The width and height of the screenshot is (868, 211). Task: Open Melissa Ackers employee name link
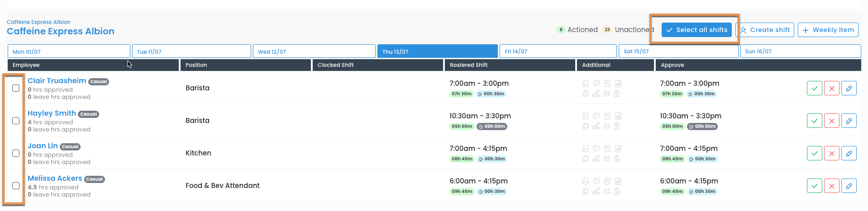(55, 178)
